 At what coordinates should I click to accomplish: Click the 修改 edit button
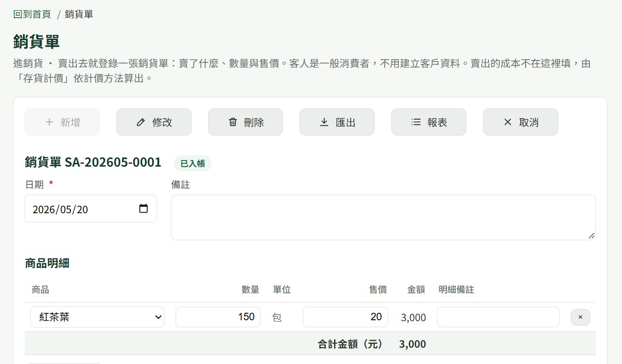(154, 122)
